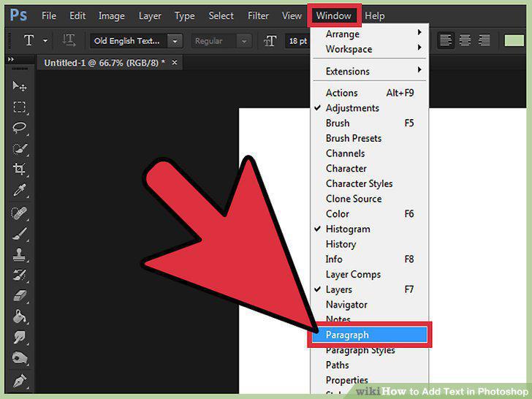Screen dimensions: 532x399
Task: Select the Eraser tool
Action: [x=19, y=295]
